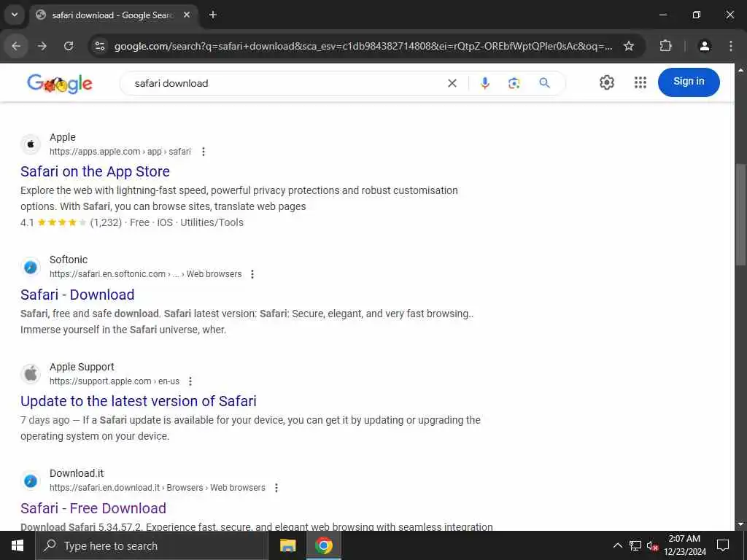747x560 pixels.
Task: Click the Chrome taskbar icon
Action: coord(323,545)
